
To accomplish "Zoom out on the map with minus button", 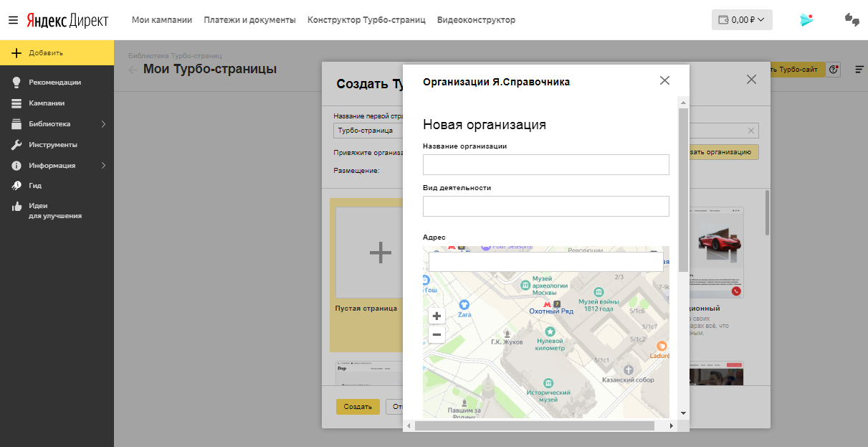I will tap(437, 334).
